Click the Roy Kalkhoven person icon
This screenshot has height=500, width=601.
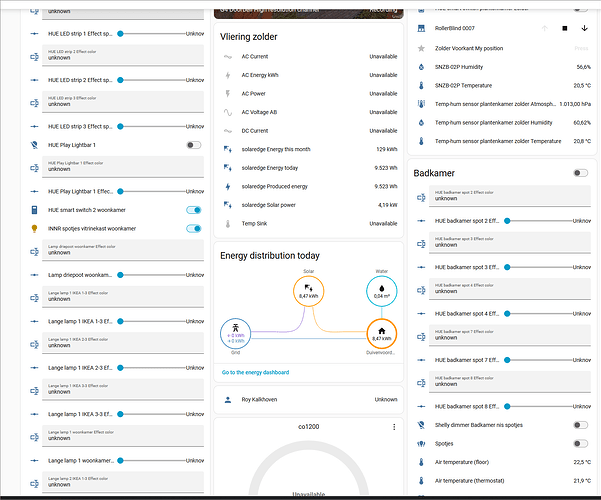click(228, 400)
